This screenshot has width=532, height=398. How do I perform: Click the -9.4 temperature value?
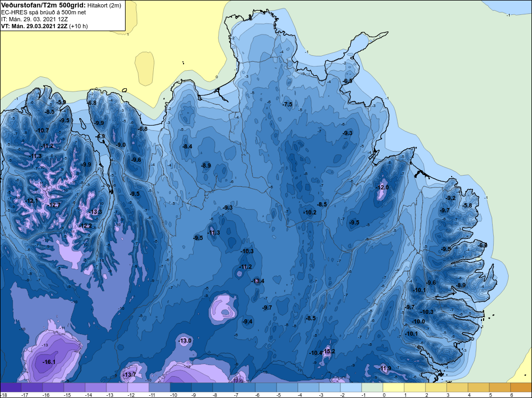pyautogui.click(x=248, y=321)
